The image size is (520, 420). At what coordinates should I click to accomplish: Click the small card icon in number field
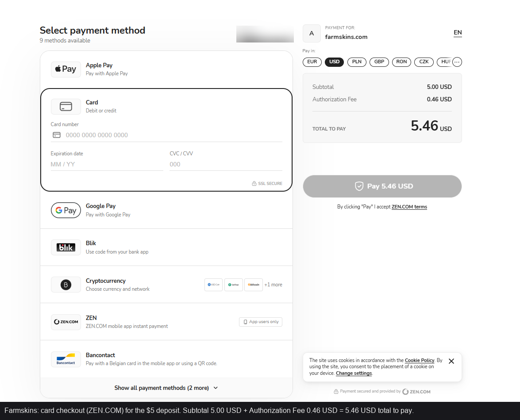click(x=57, y=135)
